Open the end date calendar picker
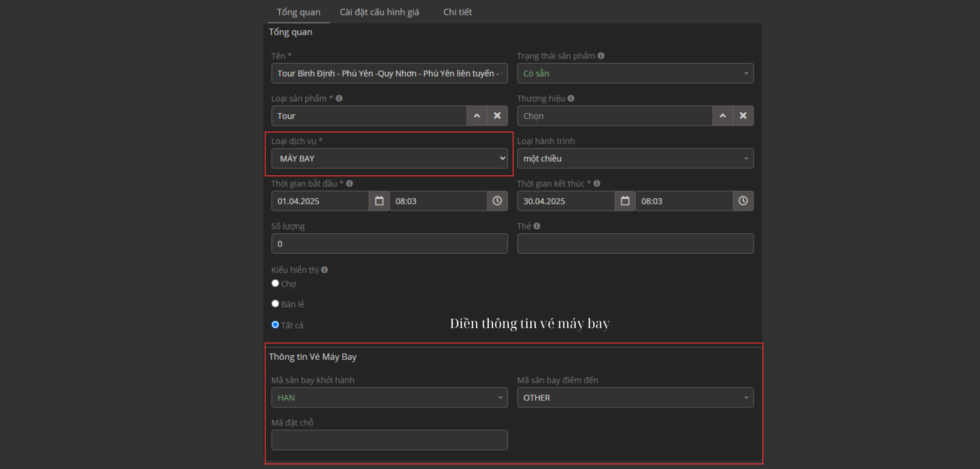The height and width of the screenshot is (469, 980). tap(625, 201)
